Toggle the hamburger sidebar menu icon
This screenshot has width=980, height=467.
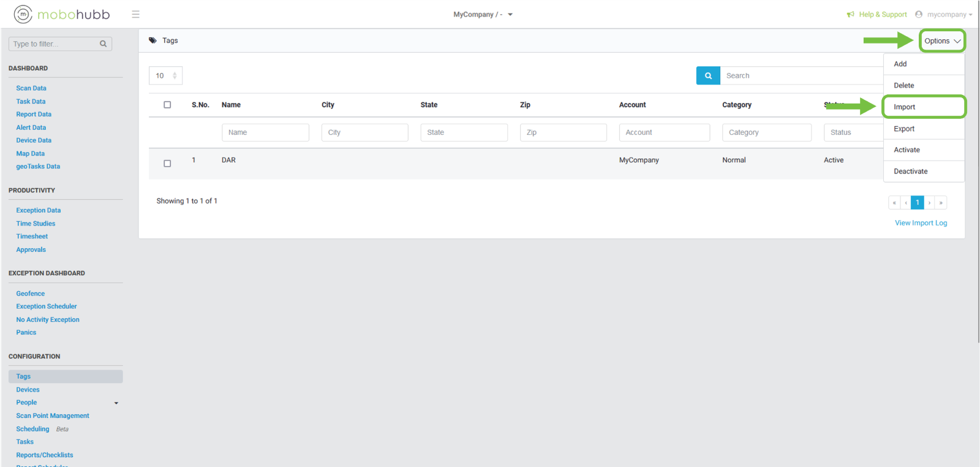point(135,14)
